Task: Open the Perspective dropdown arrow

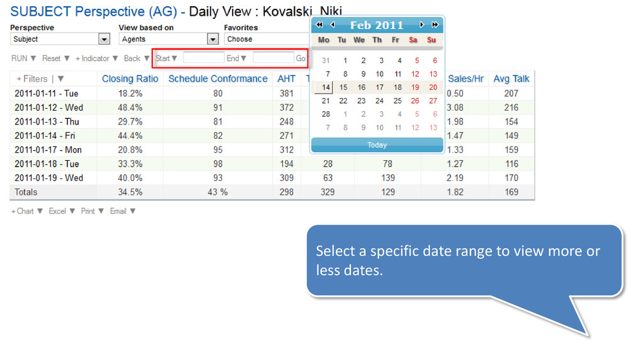Action: (104, 39)
